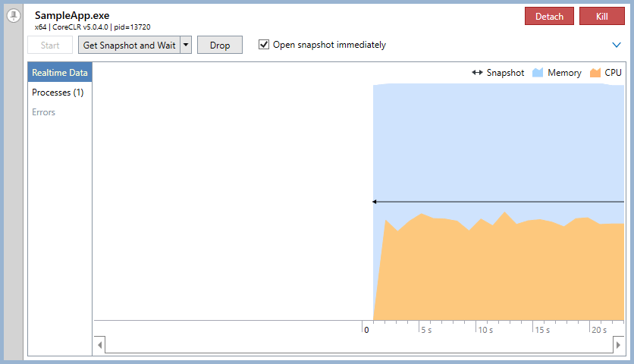Click Get Snapshot and Wait
Image resolution: width=634 pixels, height=364 pixels.
pyautogui.click(x=130, y=45)
